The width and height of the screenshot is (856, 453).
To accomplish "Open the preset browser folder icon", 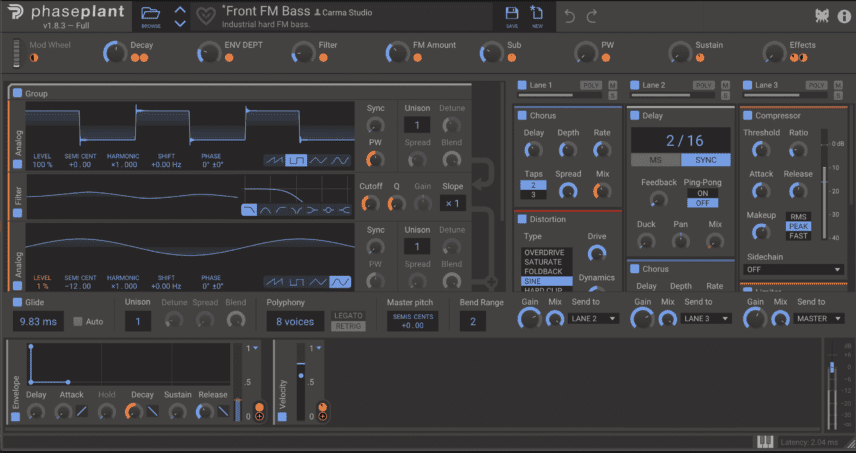I will [x=151, y=13].
